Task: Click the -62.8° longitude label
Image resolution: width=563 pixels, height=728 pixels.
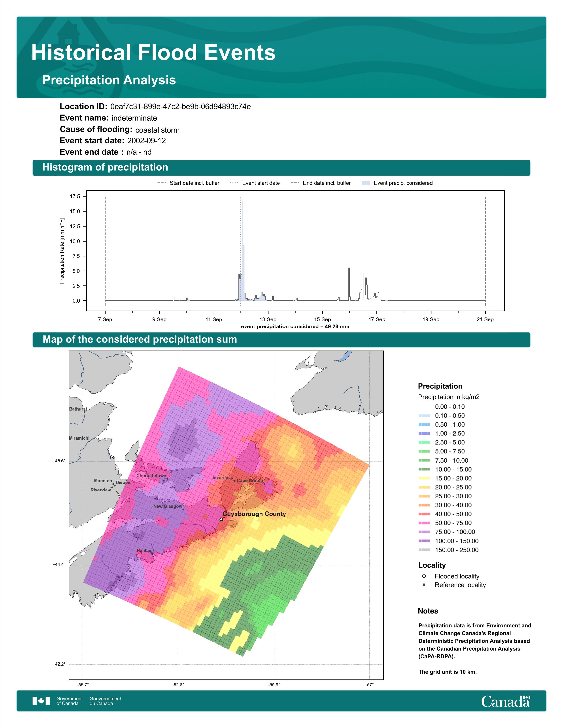Action: (x=178, y=685)
